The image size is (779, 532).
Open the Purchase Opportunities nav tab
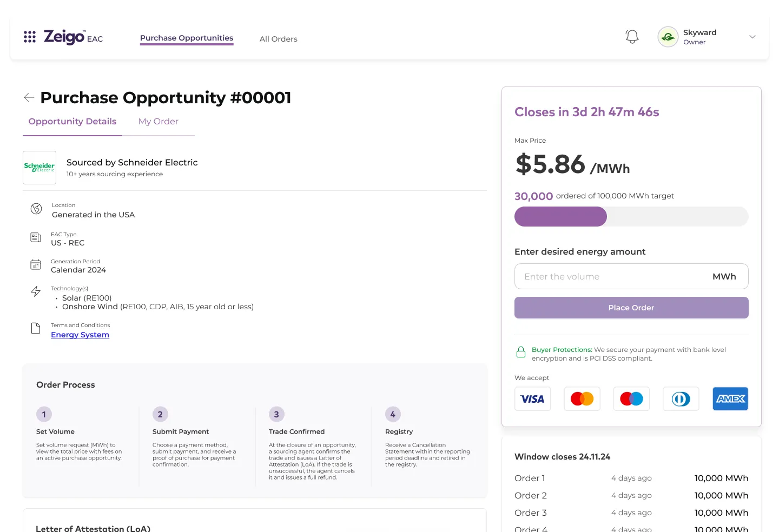[x=187, y=38]
